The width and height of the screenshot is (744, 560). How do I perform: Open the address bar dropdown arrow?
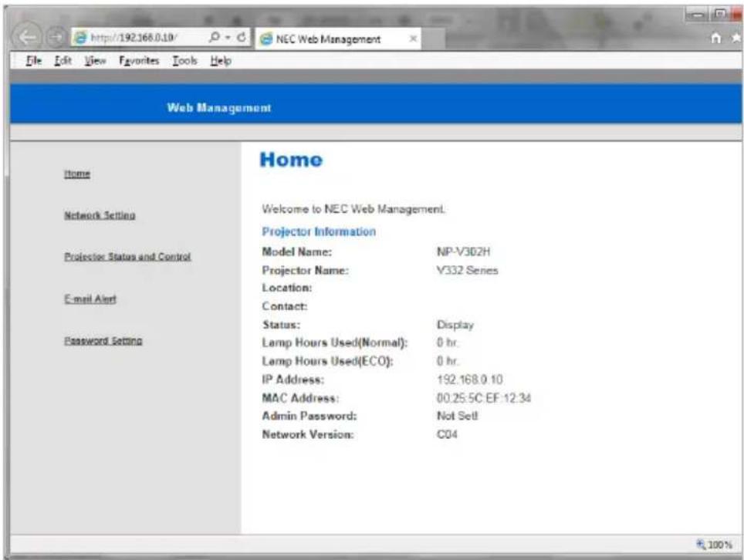coord(228,38)
